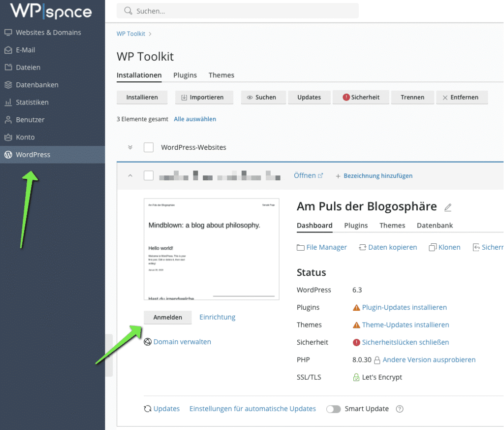Click the Importieren button
Viewport: 504px width, 430px height.
click(204, 98)
